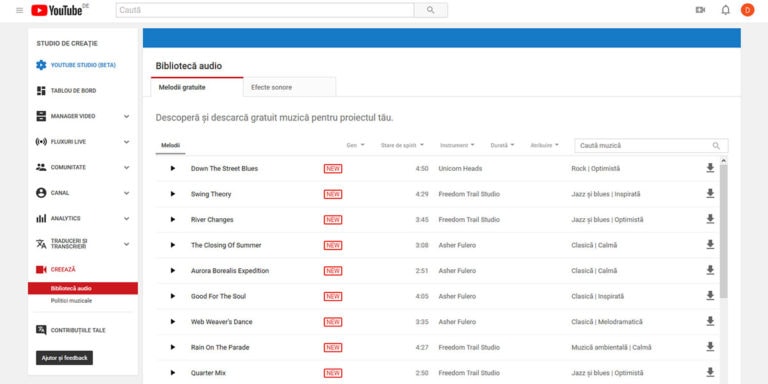Screen dimensions: 768x384
Task: Click the Contribuțiile tale icon
Action: click(41, 330)
